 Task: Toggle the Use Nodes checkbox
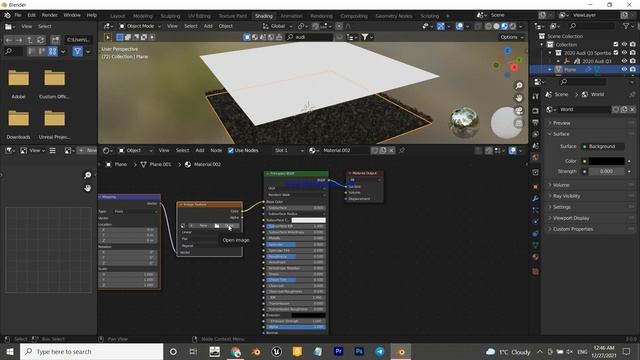pos(231,151)
